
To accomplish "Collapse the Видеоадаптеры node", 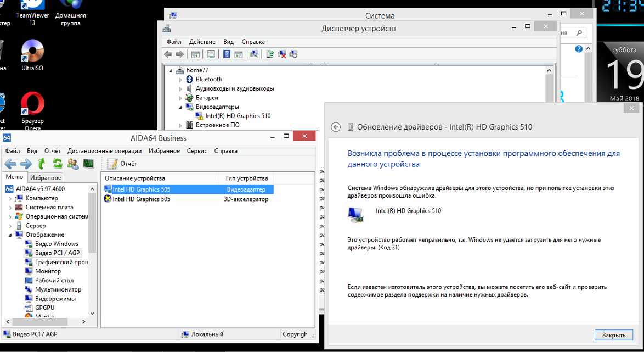I will click(x=180, y=107).
